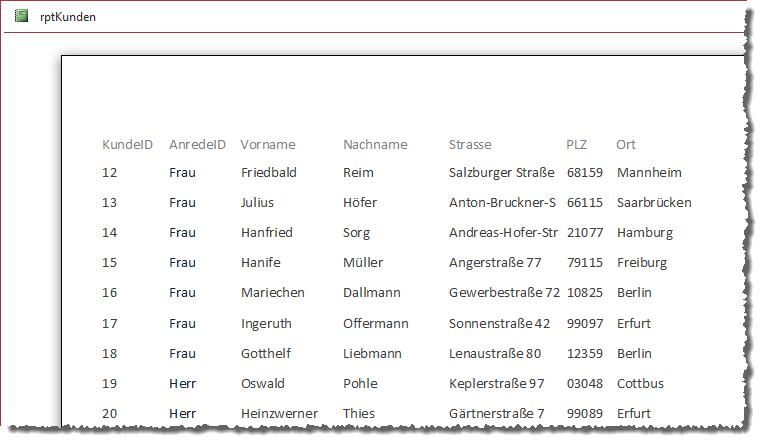Click the city Freiburg

642,263
